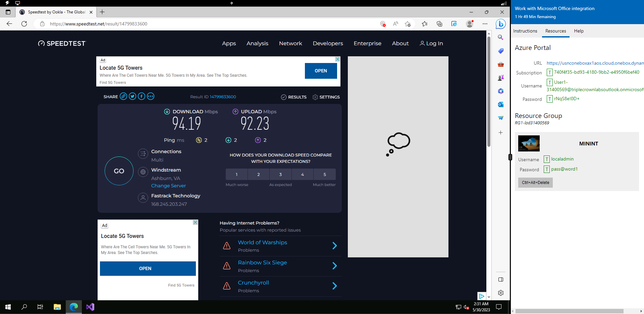This screenshot has width=644, height=314.
Task: Switch to Resources tab
Action: click(555, 31)
